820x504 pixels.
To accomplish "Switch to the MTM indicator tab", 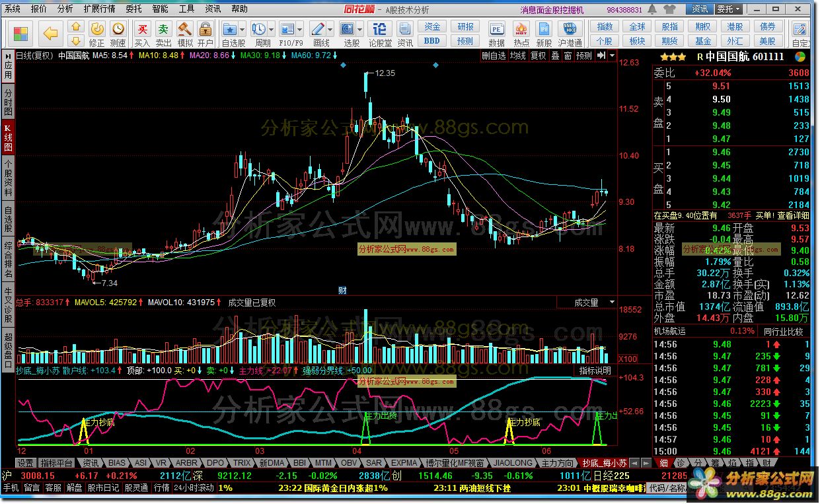I will pyautogui.click(x=323, y=463).
